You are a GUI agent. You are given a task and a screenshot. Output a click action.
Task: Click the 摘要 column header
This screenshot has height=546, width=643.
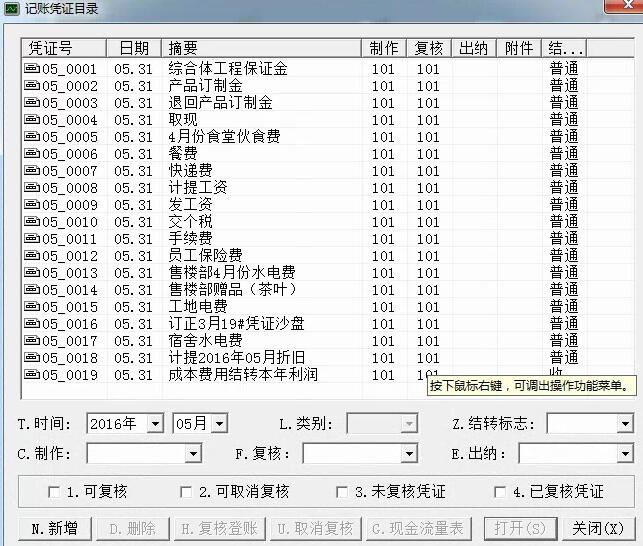pos(262,48)
